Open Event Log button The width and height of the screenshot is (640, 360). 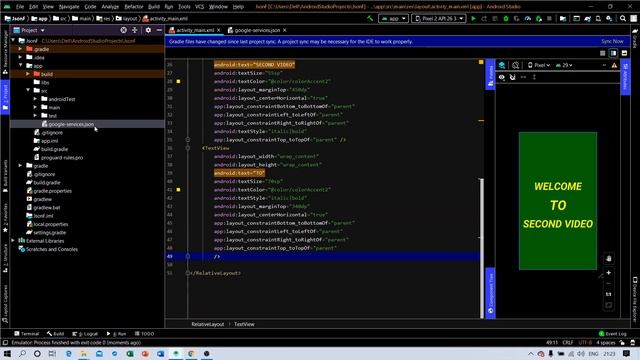612,333
